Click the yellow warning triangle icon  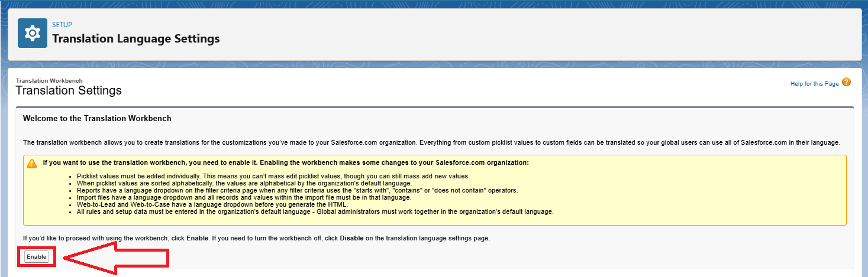[x=32, y=164]
